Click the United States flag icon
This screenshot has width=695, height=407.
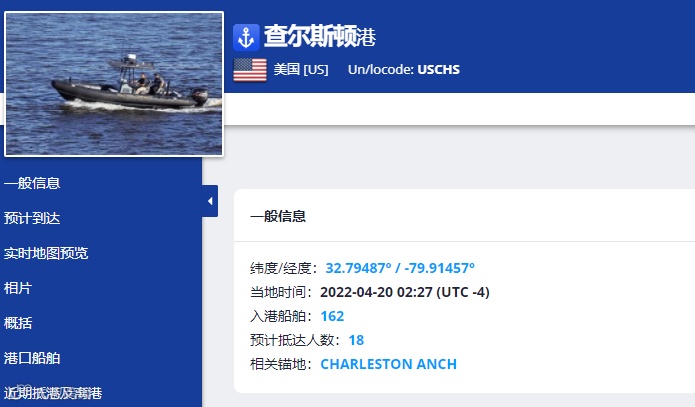coord(250,70)
